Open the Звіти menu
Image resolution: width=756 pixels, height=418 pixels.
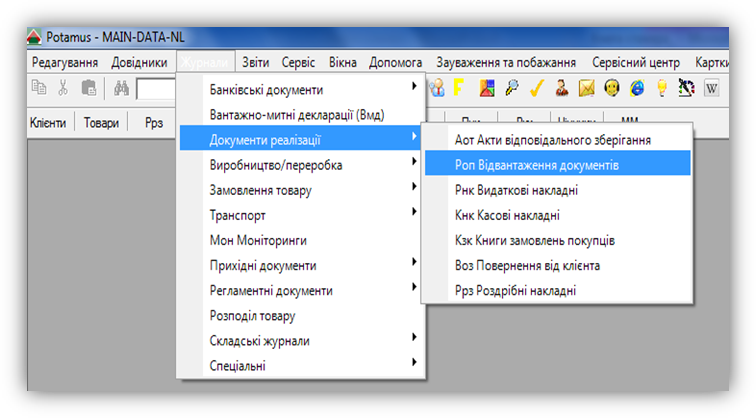tap(256, 62)
